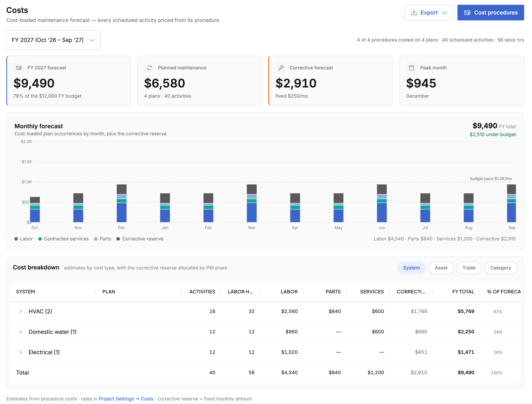Screen dimensions: 532x404
Task: Open the Export dropdown chevron
Action: click(x=445, y=13)
